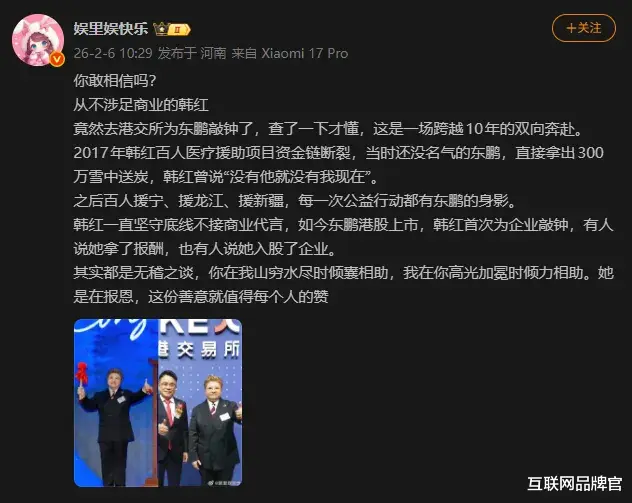Follow the account with +关注 button

(584, 28)
